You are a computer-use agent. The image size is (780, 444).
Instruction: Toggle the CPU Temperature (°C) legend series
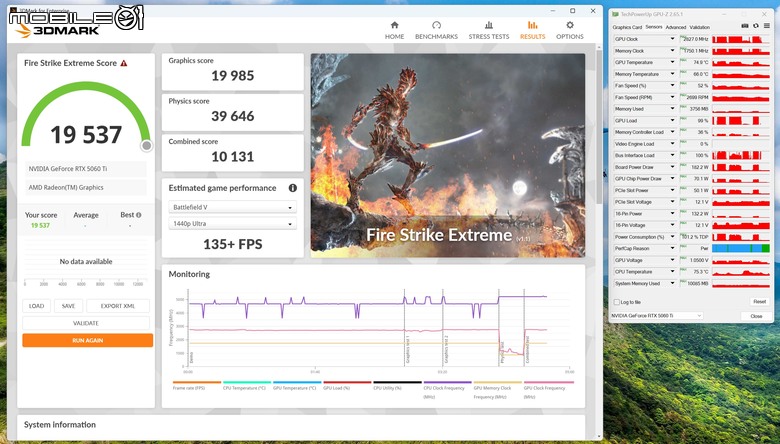(x=247, y=385)
